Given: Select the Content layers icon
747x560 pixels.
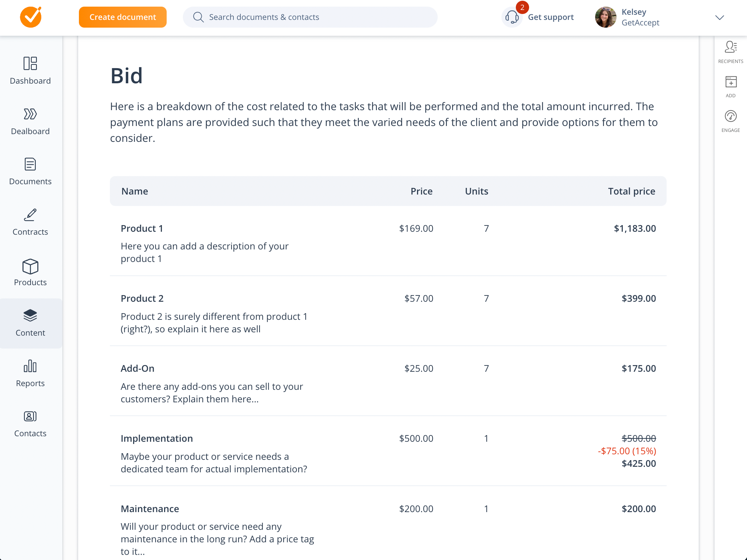Looking at the screenshot, I should click(30, 316).
